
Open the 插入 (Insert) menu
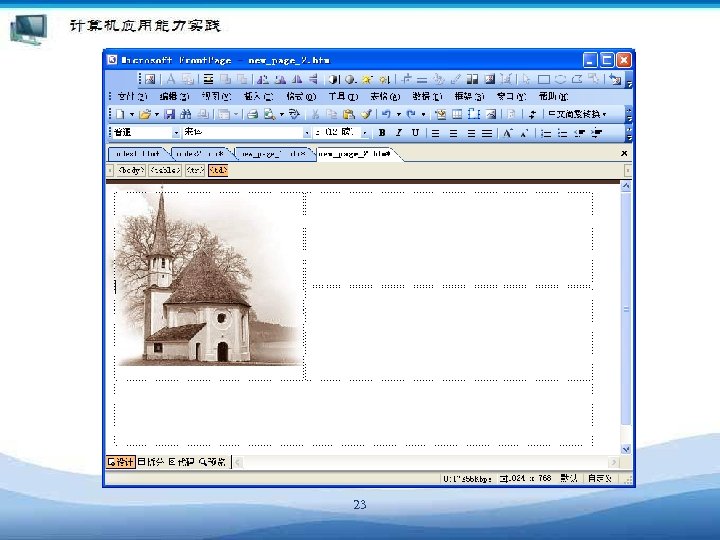point(259,96)
